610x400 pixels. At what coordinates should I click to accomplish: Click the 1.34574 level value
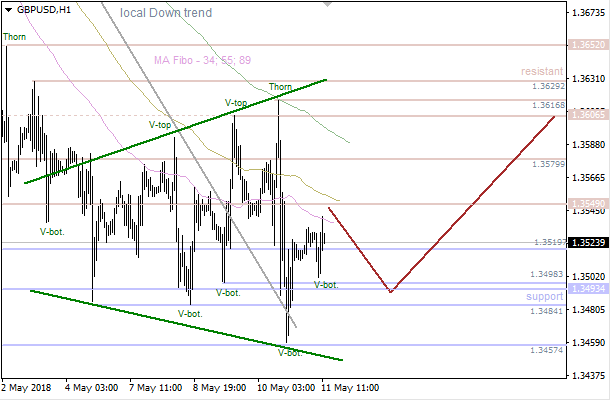[x=547, y=350]
